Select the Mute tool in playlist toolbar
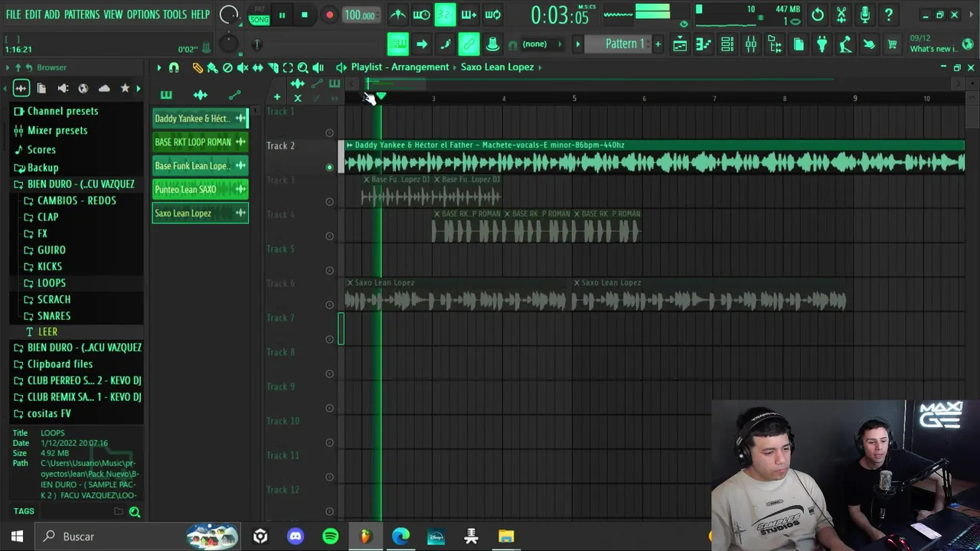980x551 pixels. coord(243,67)
